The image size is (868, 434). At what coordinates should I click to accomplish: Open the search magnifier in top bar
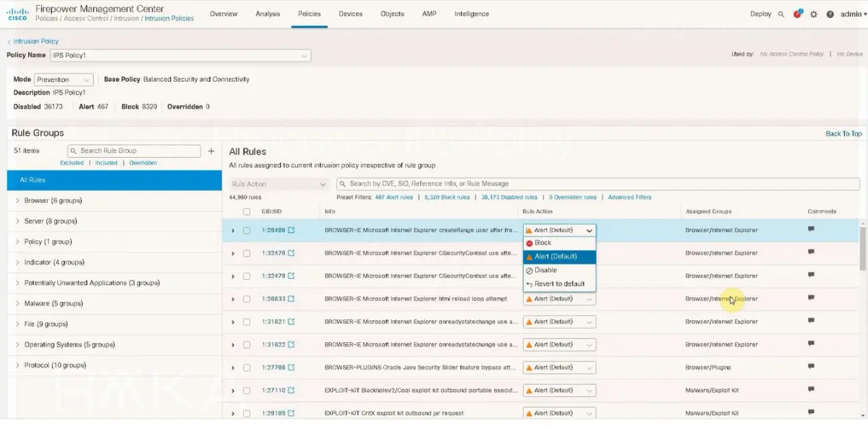pyautogui.click(x=781, y=14)
